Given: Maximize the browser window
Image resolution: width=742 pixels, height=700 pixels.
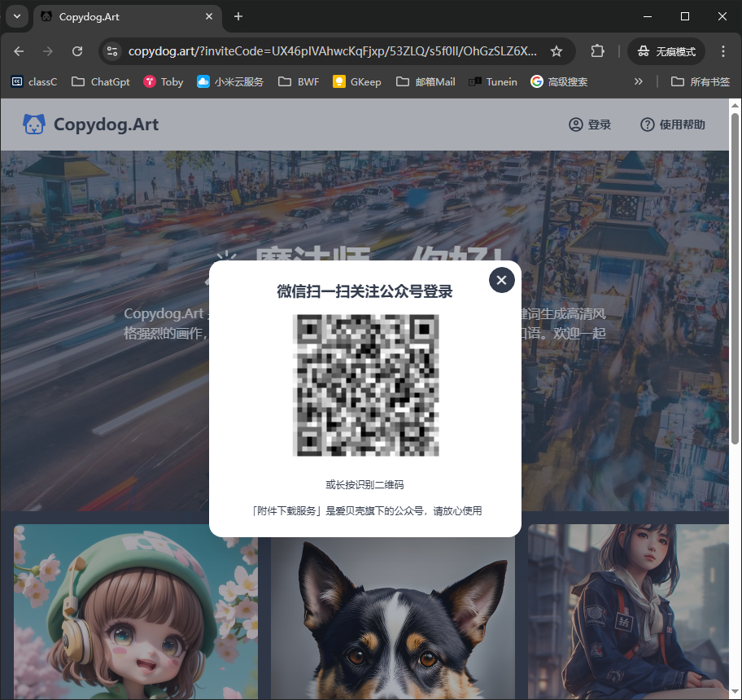Looking at the screenshot, I should (685, 16).
